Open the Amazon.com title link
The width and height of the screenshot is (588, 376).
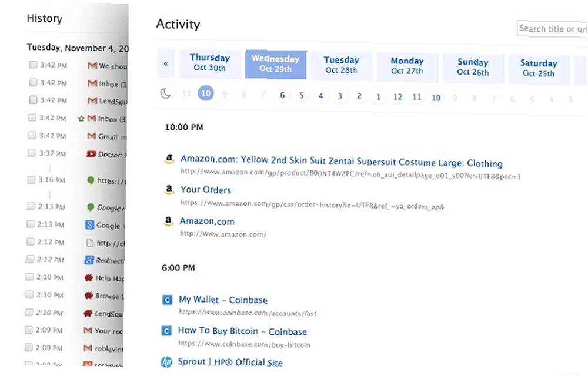[x=207, y=221]
